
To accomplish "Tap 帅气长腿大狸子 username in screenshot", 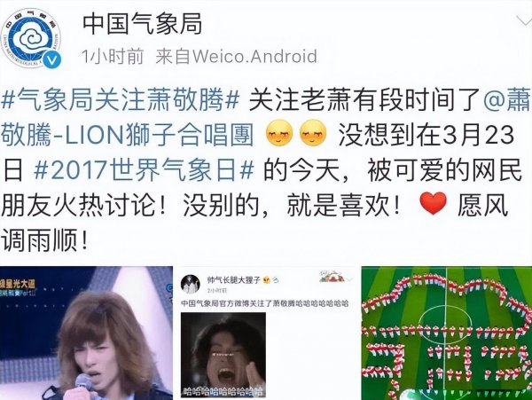I will click(234, 280).
